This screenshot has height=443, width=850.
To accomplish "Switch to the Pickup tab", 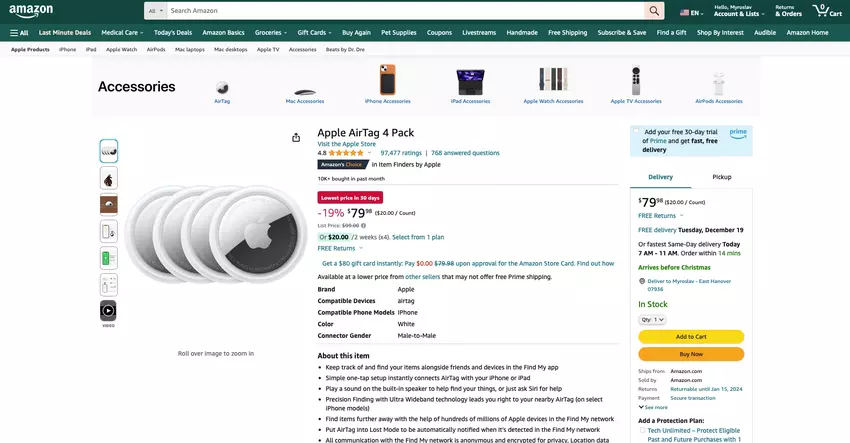I will (721, 176).
